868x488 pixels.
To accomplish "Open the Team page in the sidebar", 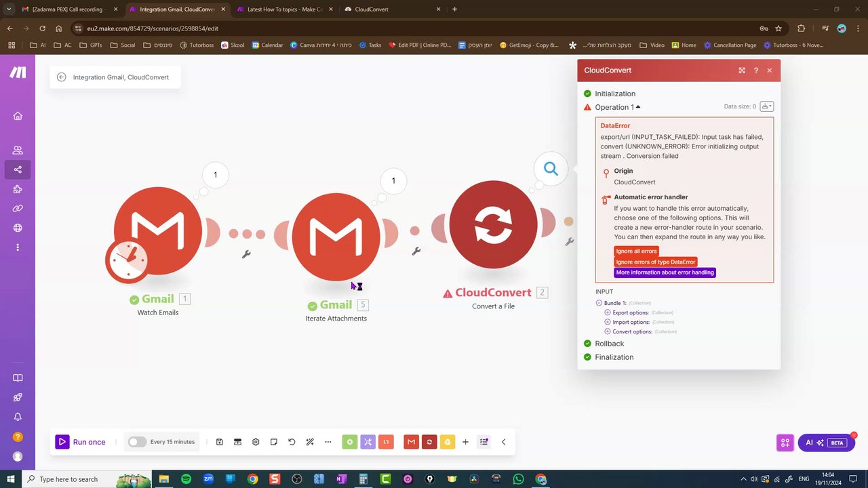I will pyautogui.click(x=18, y=150).
